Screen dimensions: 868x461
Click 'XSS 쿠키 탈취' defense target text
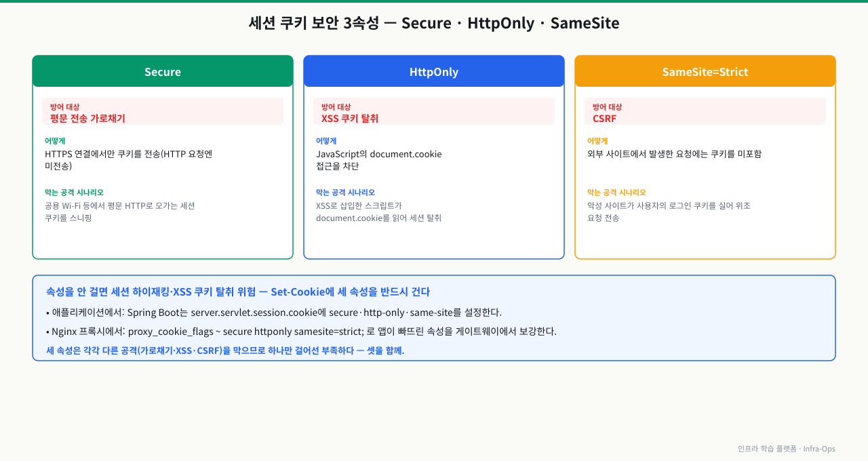coord(350,118)
